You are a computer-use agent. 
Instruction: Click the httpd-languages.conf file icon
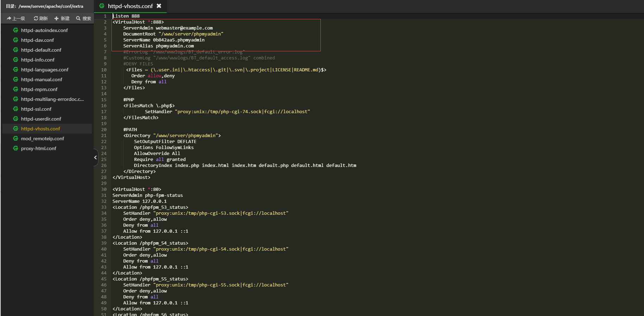(x=15, y=70)
